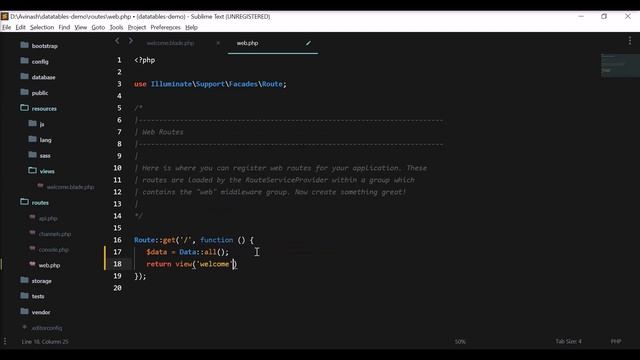
Task: Open the bootstrap folder icon
Action: coord(24,45)
